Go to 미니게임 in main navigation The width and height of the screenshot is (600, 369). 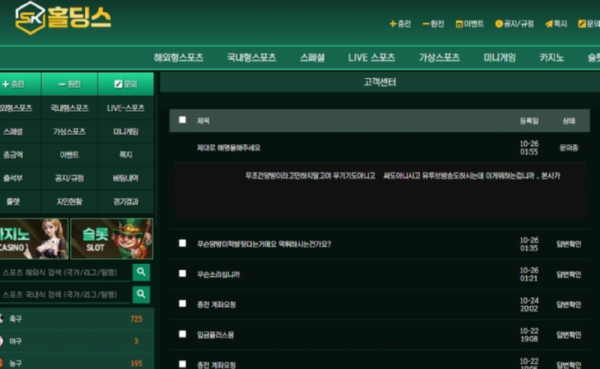[500, 58]
